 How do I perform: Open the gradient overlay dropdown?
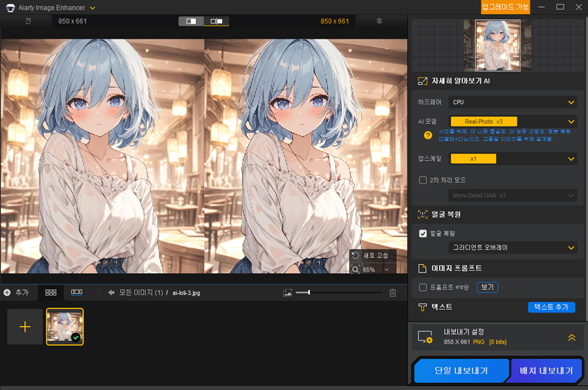tap(513, 248)
